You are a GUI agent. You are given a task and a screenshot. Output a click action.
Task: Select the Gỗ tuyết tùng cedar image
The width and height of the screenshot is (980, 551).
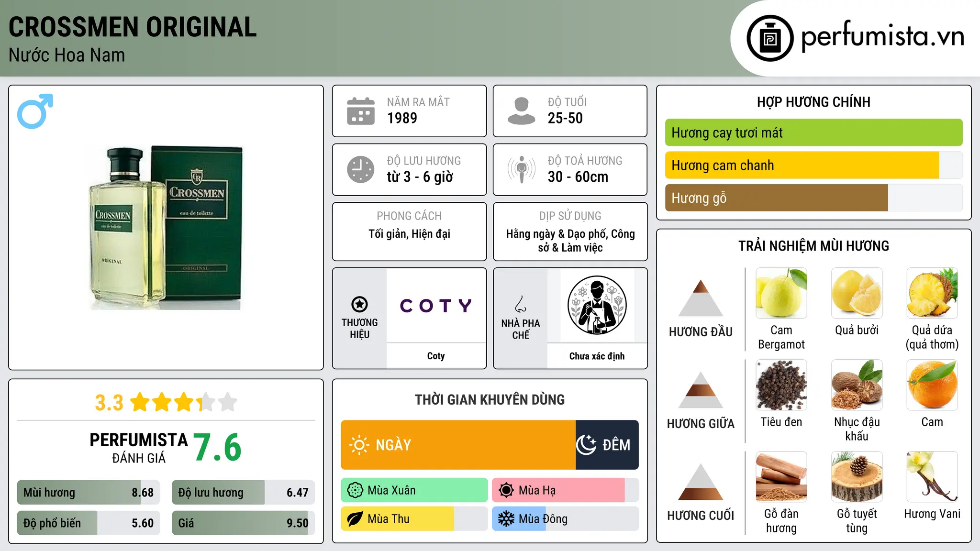point(857,477)
